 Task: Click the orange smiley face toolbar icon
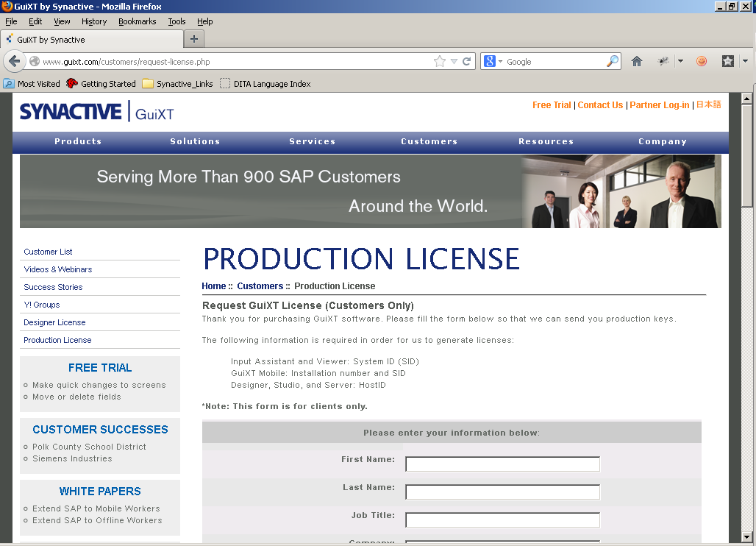click(x=702, y=62)
